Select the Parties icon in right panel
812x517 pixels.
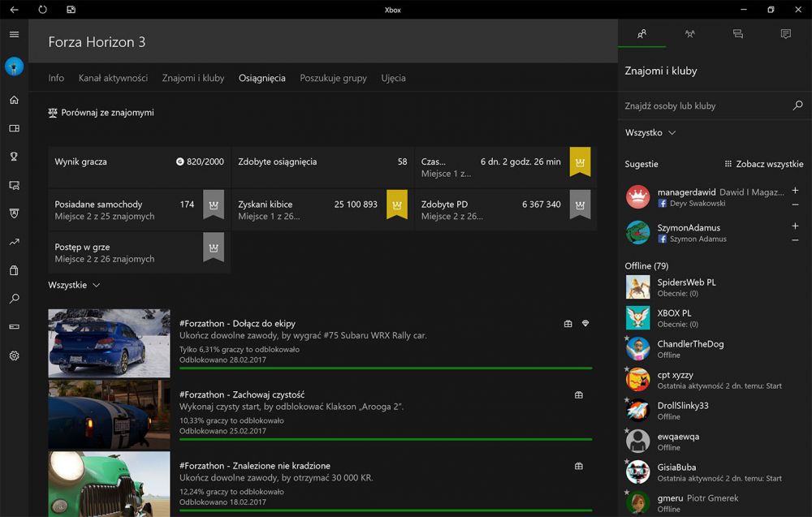pos(689,33)
